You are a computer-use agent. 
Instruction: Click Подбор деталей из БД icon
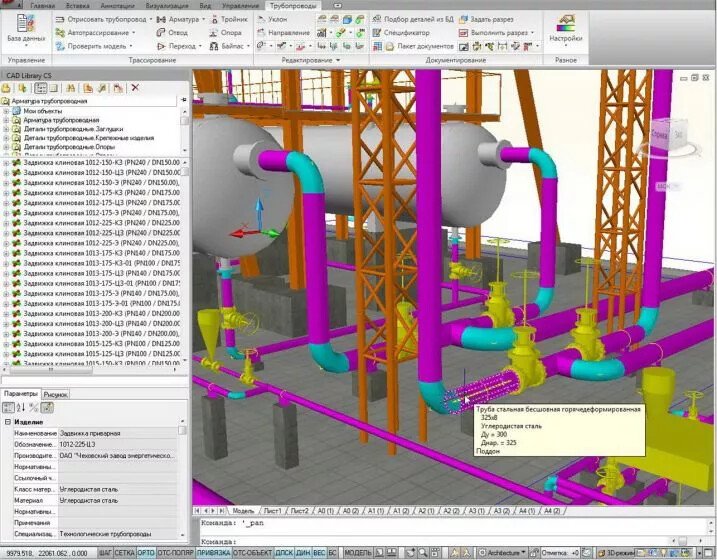412,19
